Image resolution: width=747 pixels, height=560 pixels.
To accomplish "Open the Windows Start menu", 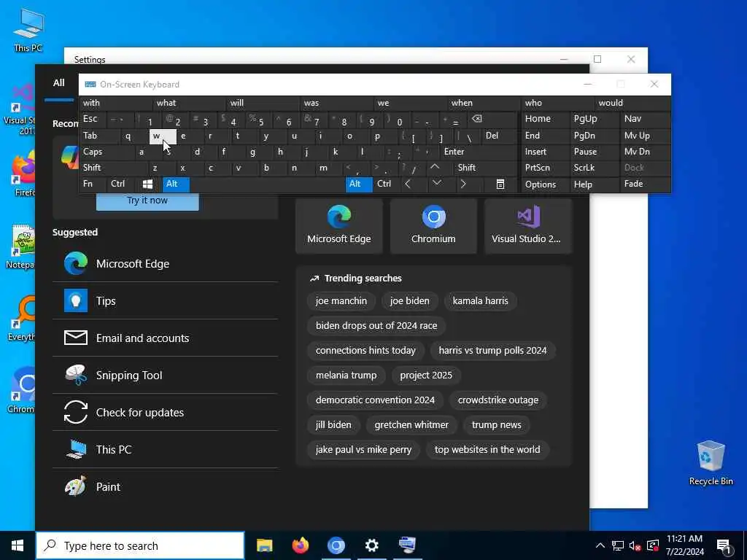I will [18, 545].
